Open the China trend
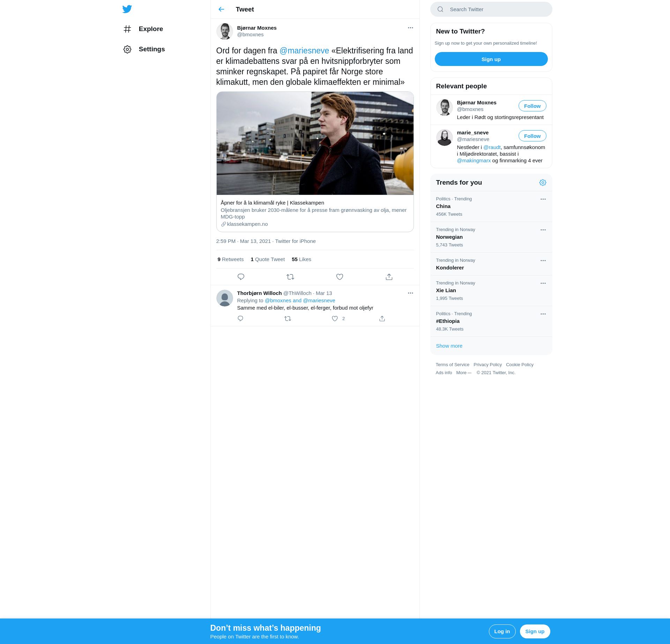This screenshot has height=644, width=670. click(491, 207)
